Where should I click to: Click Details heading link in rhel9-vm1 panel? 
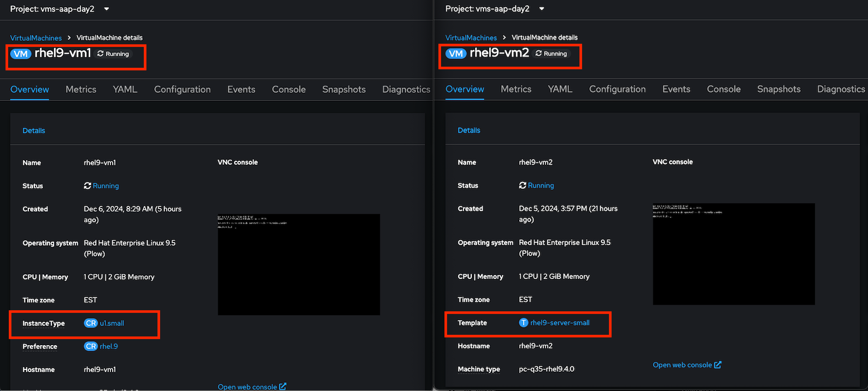pos(34,131)
